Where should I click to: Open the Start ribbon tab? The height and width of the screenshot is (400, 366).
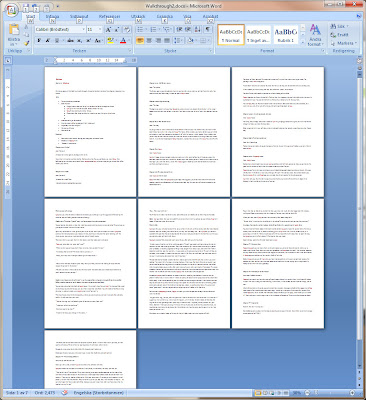30,17
